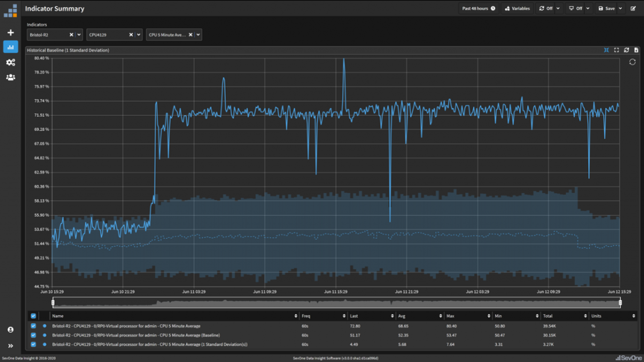Image resolution: width=644 pixels, height=362 pixels.
Task: Open the CPU 5 Minute Average dropdown arrow
Action: coord(198,35)
